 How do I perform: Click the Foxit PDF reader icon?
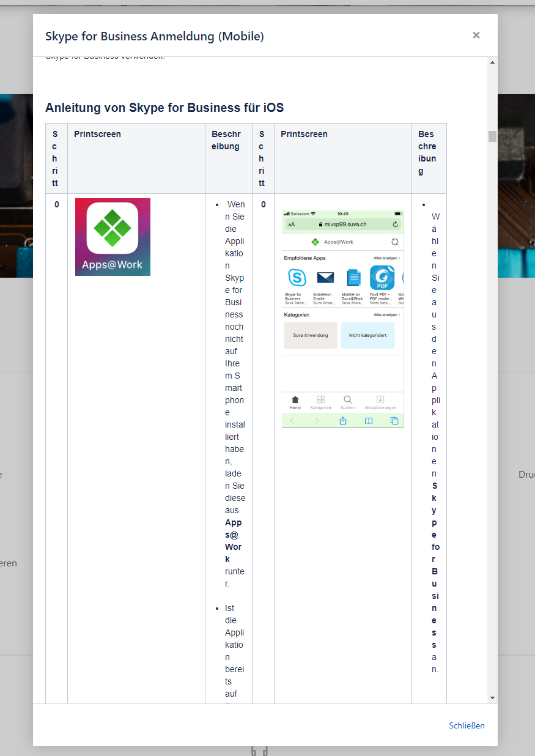[x=382, y=278]
